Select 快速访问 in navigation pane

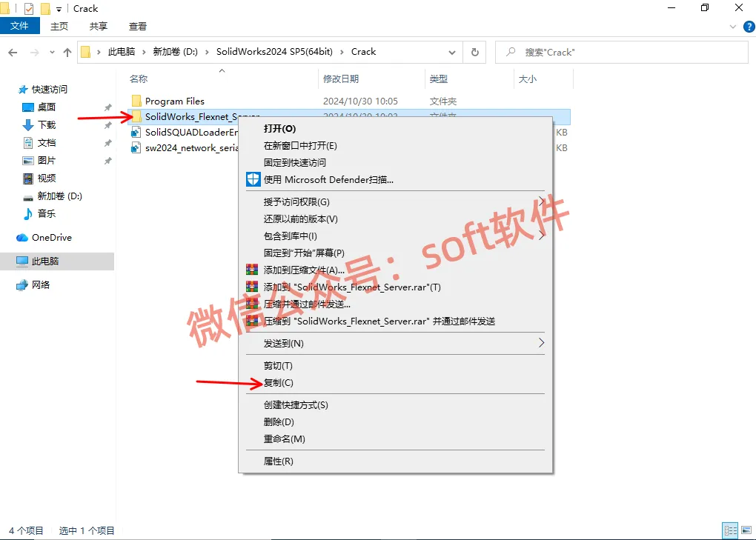point(49,89)
